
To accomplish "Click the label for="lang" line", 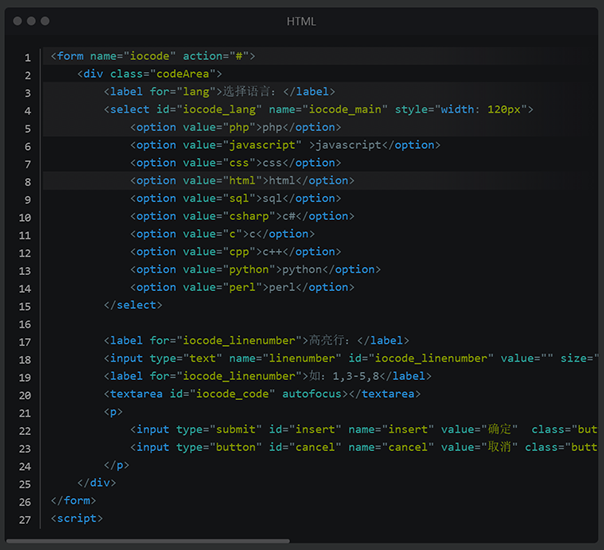I will 220,92.
